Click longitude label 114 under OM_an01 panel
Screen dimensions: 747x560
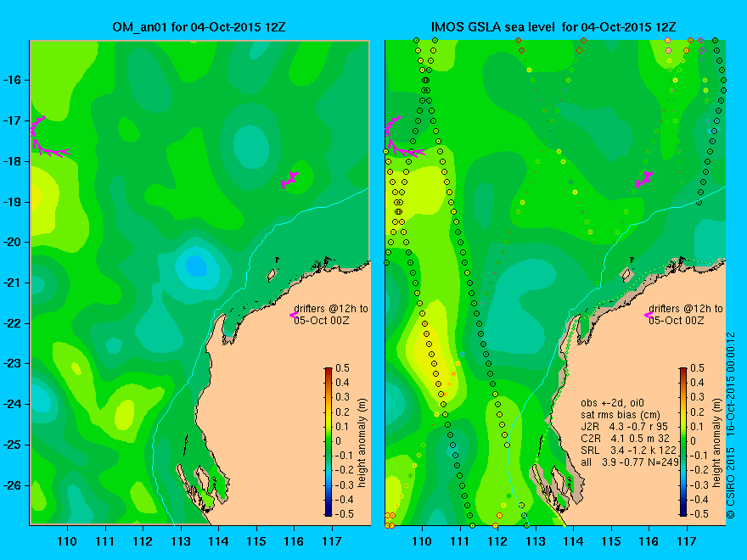[x=218, y=541]
